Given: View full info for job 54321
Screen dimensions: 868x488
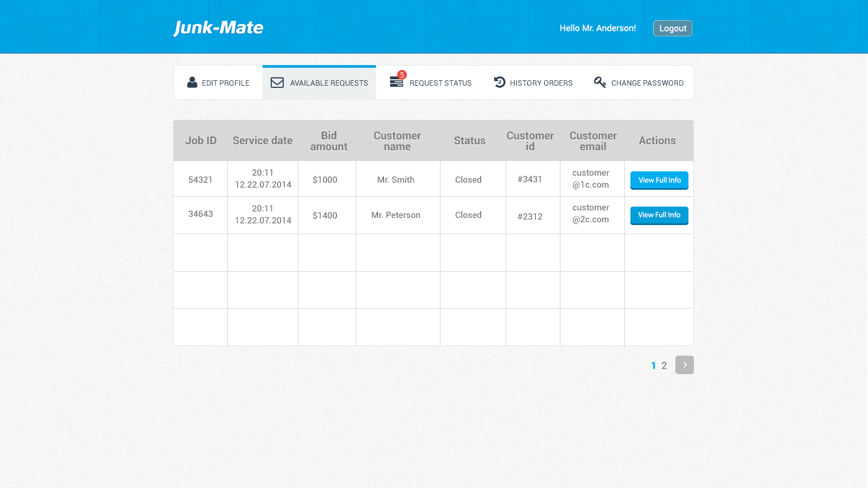Looking at the screenshot, I should [659, 180].
